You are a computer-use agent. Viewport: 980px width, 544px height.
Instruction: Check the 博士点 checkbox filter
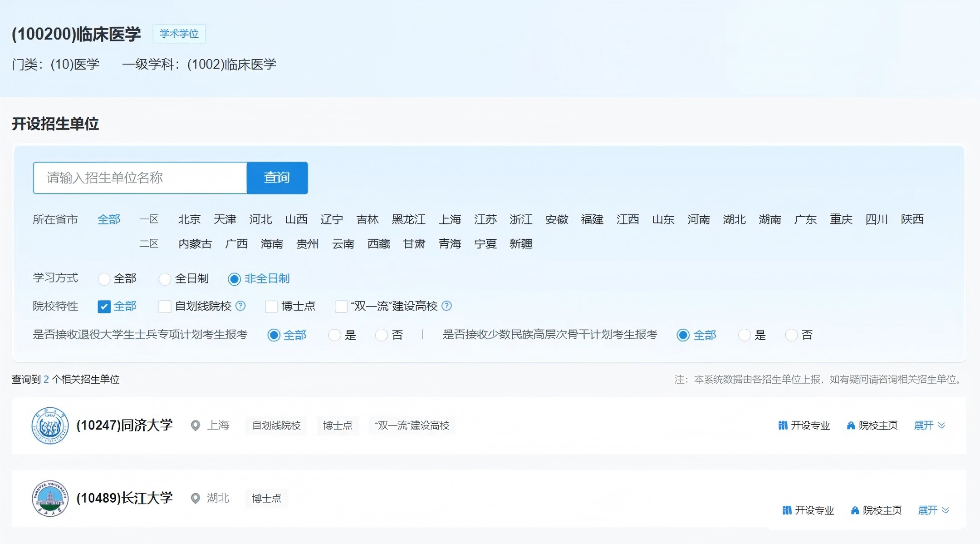(271, 307)
